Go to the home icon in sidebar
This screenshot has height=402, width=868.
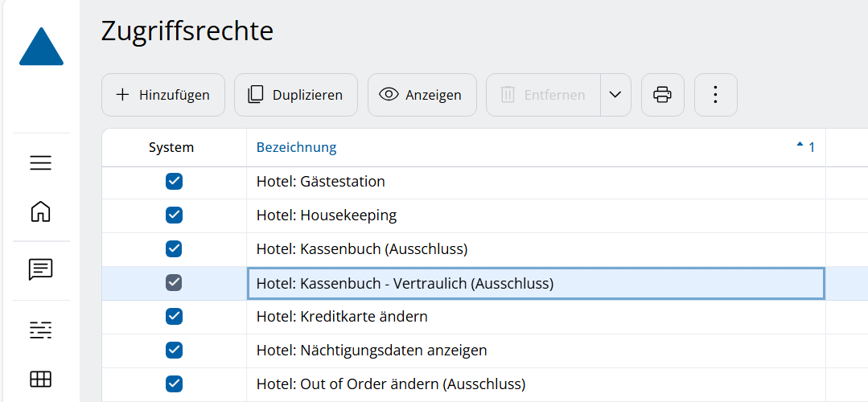pos(41,211)
